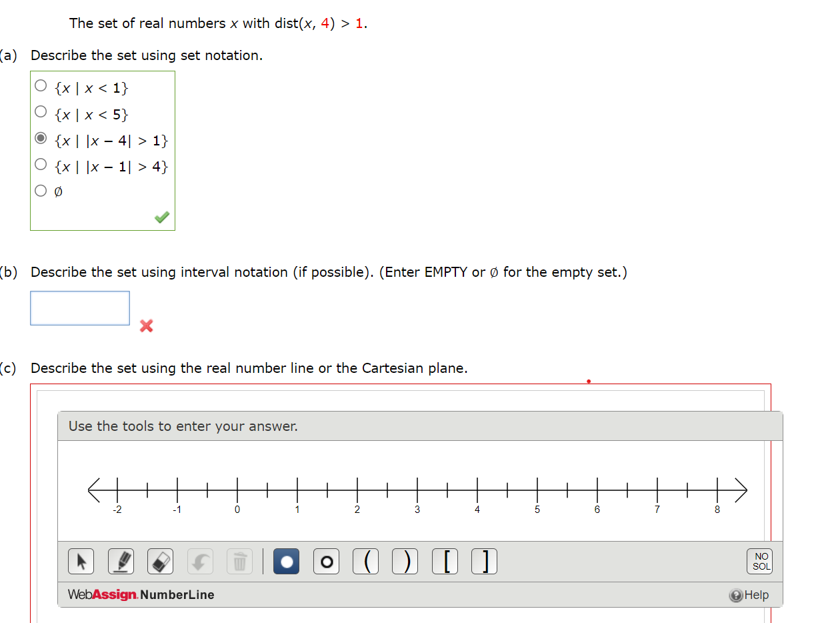Choose the empty set option Ø
The width and height of the screenshot is (840, 623).
(40, 189)
